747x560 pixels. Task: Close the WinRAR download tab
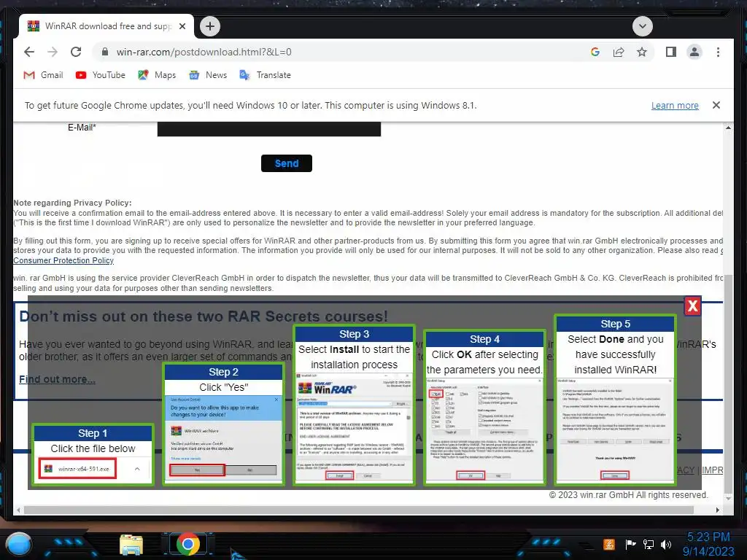[182, 26]
